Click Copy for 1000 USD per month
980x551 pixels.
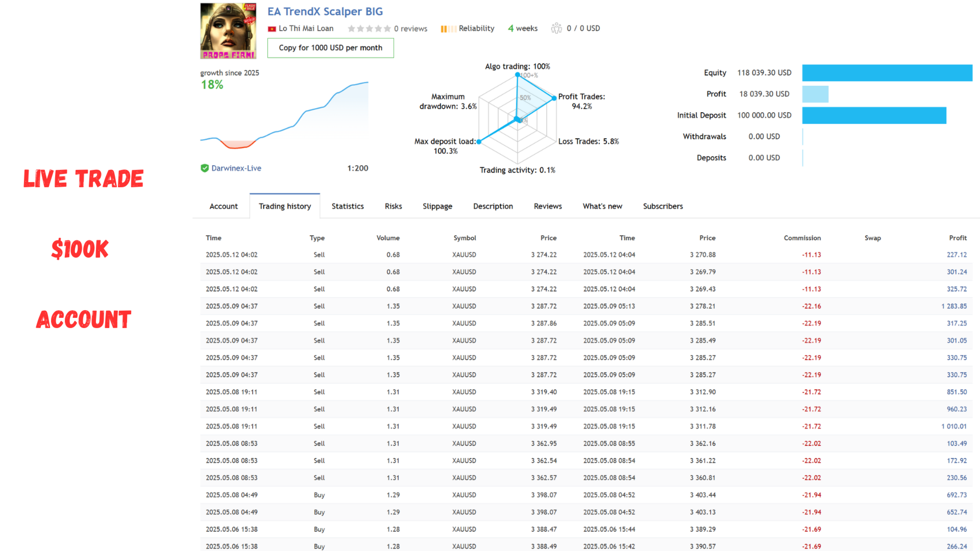click(331, 48)
